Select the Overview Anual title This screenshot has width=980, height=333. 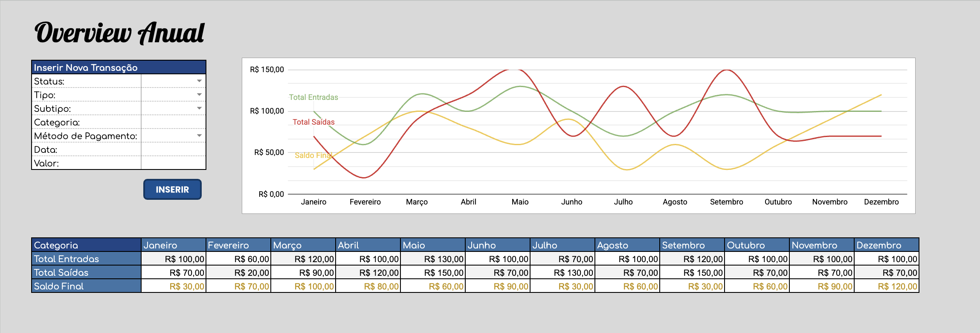pos(119,33)
